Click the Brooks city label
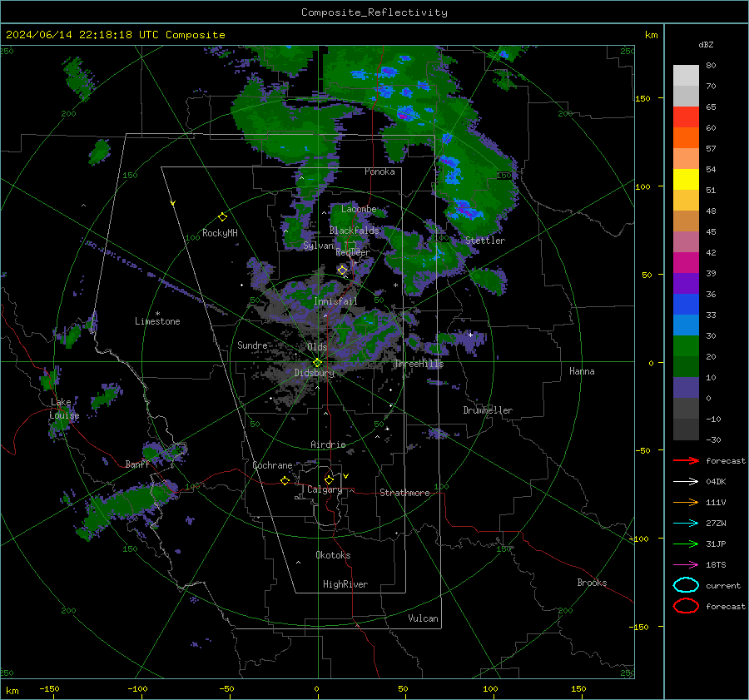This screenshot has width=749, height=700. [x=592, y=583]
